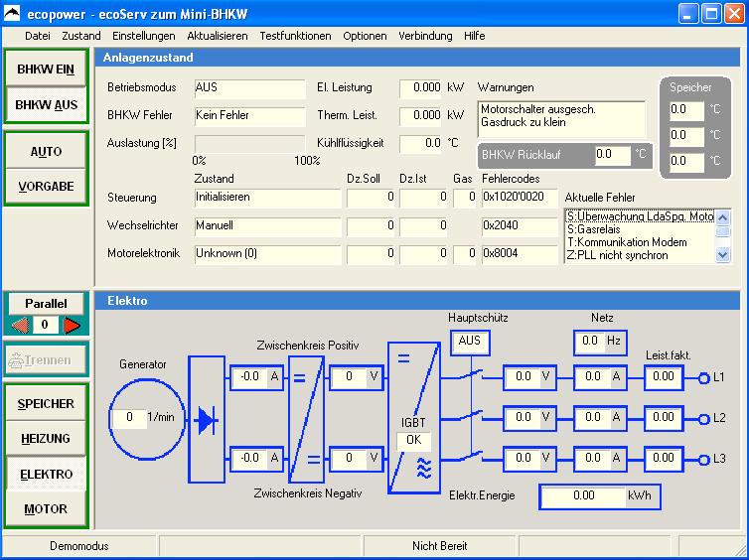Click the Parallel button
The height and width of the screenshot is (560, 749).
coord(46,304)
